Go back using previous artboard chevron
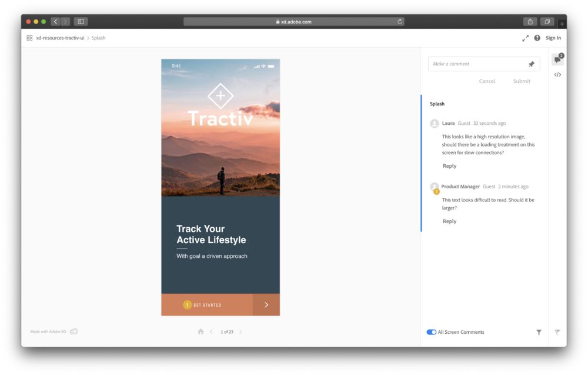This screenshot has height=375, width=588. pyautogui.click(x=212, y=331)
